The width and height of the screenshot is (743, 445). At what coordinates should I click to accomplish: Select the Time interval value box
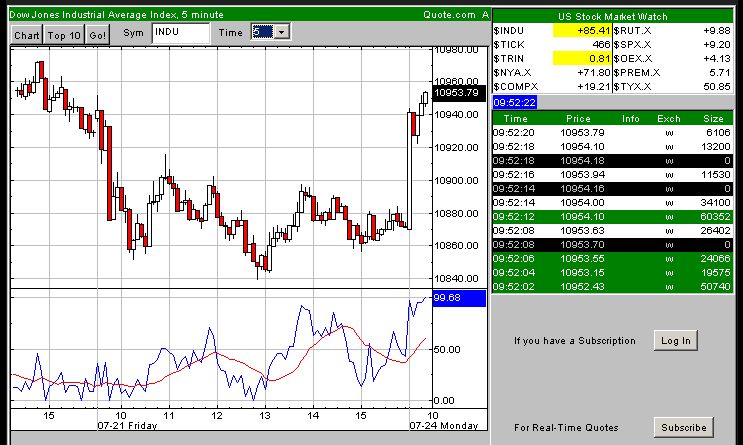(263, 32)
